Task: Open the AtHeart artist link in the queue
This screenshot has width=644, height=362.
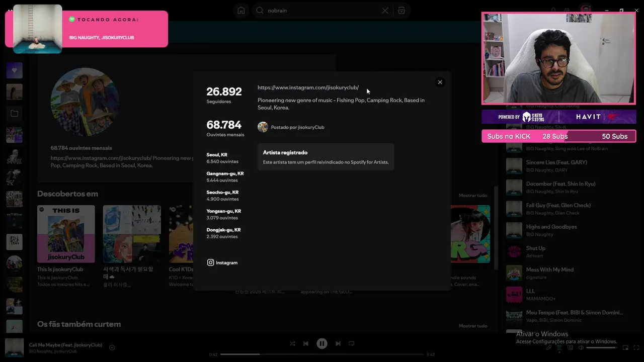Action: (534, 256)
